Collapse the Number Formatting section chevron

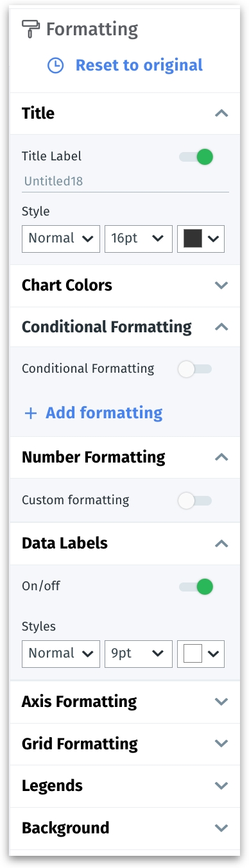[x=221, y=457]
